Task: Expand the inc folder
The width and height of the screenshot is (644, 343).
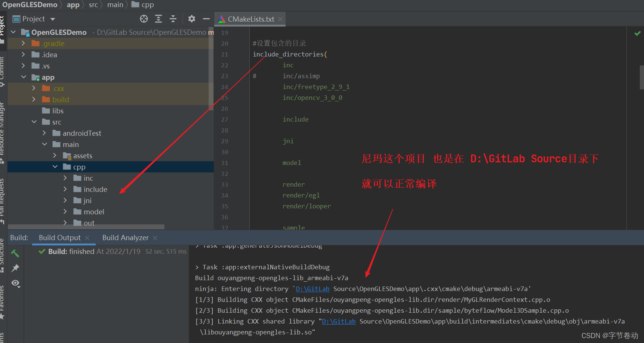Action: point(65,178)
